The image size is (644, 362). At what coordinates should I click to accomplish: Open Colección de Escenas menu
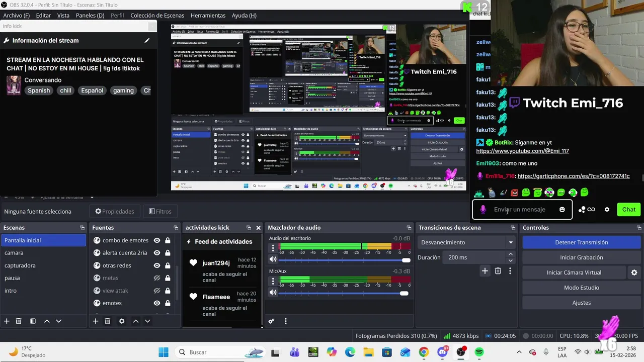tap(157, 15)
